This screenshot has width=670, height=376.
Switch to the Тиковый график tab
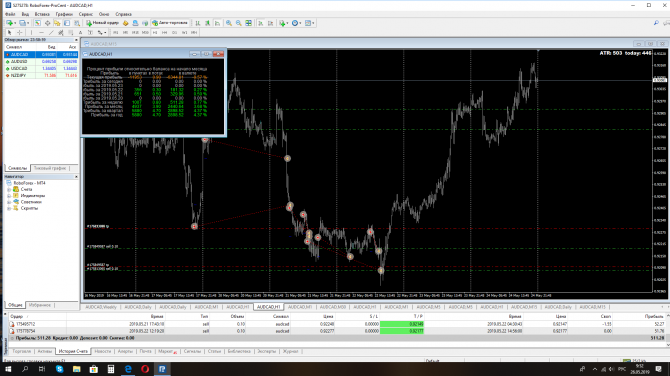pos(50,168)
